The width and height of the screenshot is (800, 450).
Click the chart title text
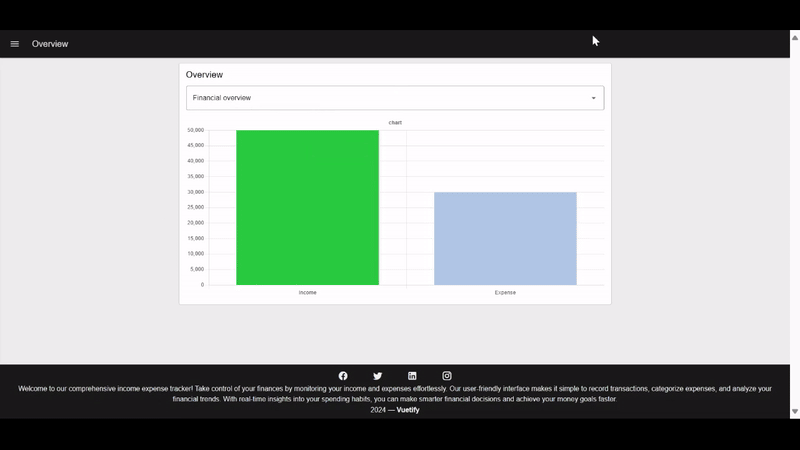click(x=395, y=122)
